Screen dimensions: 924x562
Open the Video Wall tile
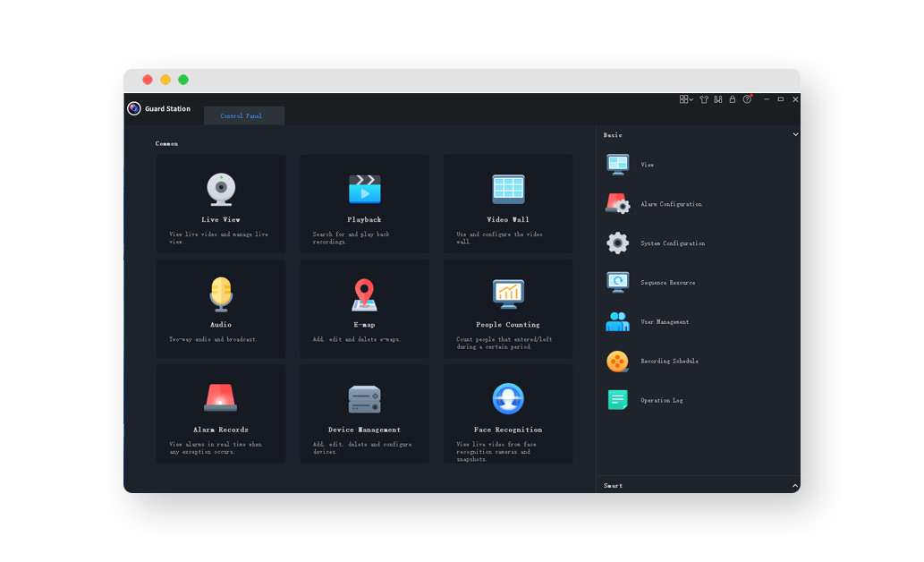click(508, 203)
